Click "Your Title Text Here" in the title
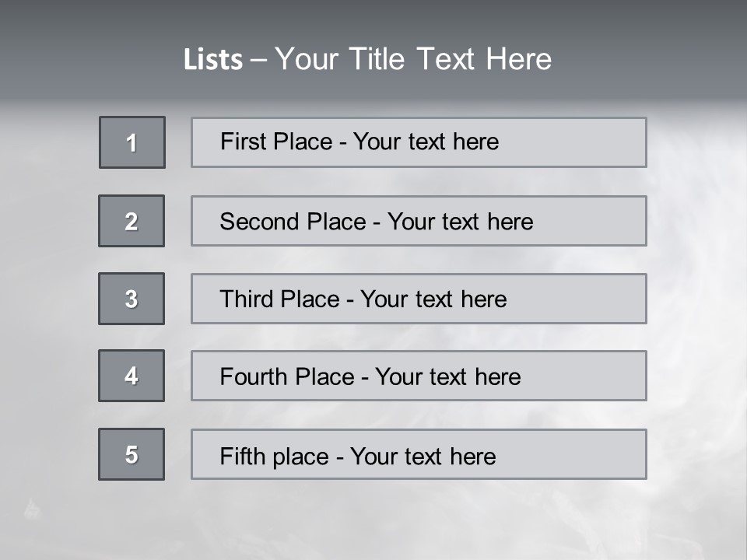 pos(413,59)
